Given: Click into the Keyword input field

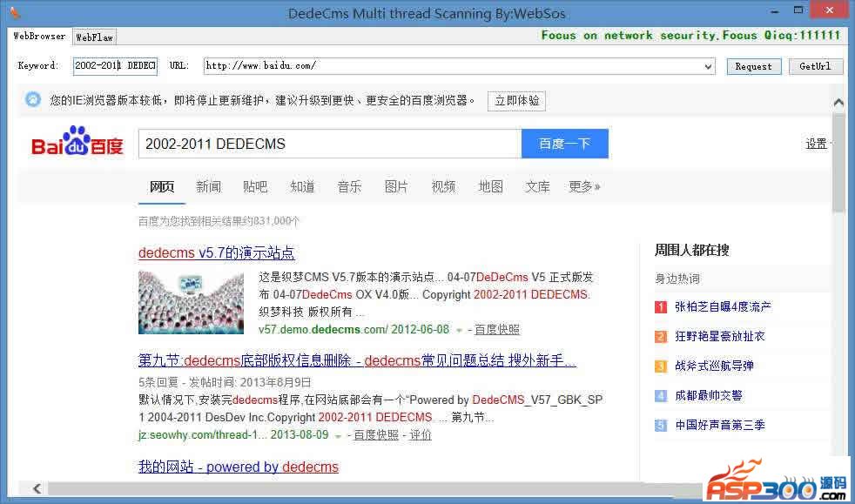Looking at the screenshot, I should pos(114,66).
